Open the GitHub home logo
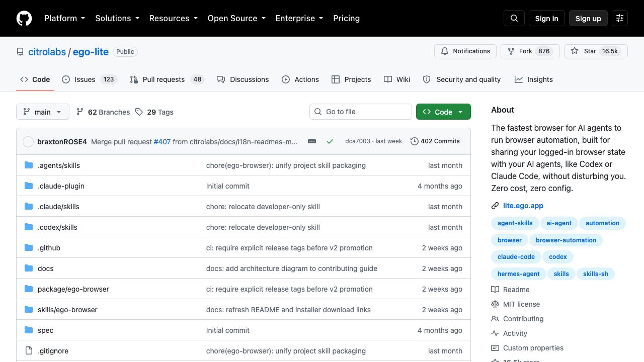Viewport: 644px width, 362px height. click(24, 18)
